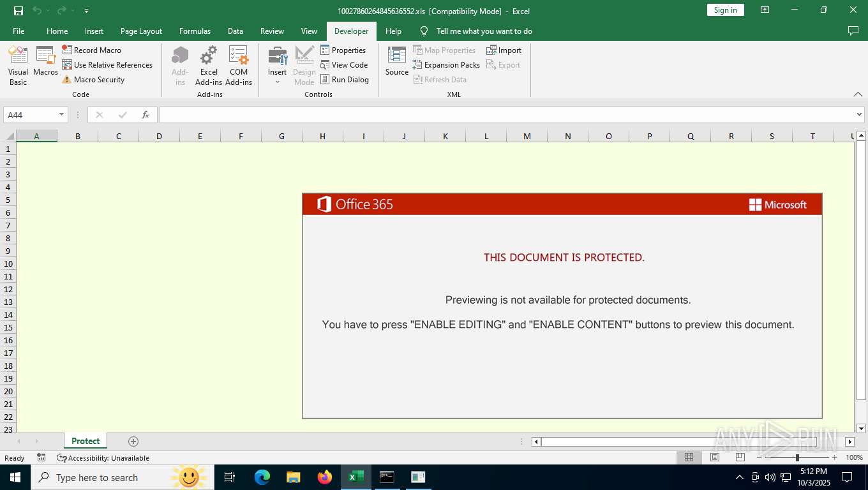Click the zoom slider handle
This screenshot has height=490, width=868.
pyautogui.click(x=797, y=457)
